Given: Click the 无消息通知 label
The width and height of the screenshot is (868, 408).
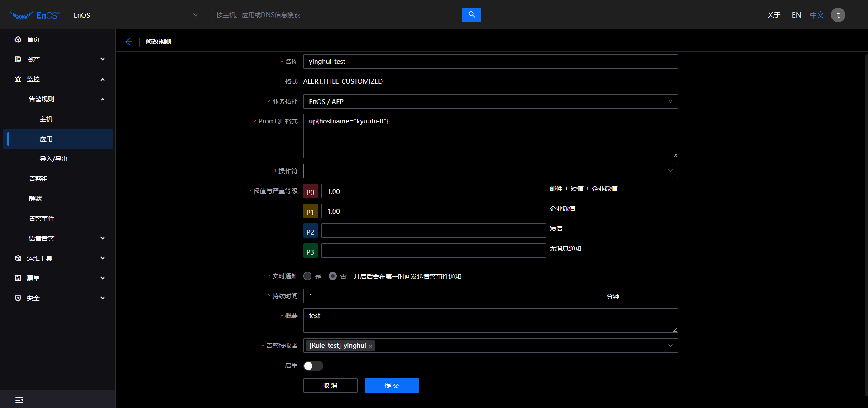Looking at the screenshot, I should pyautogui.click(x=565, y=248).
